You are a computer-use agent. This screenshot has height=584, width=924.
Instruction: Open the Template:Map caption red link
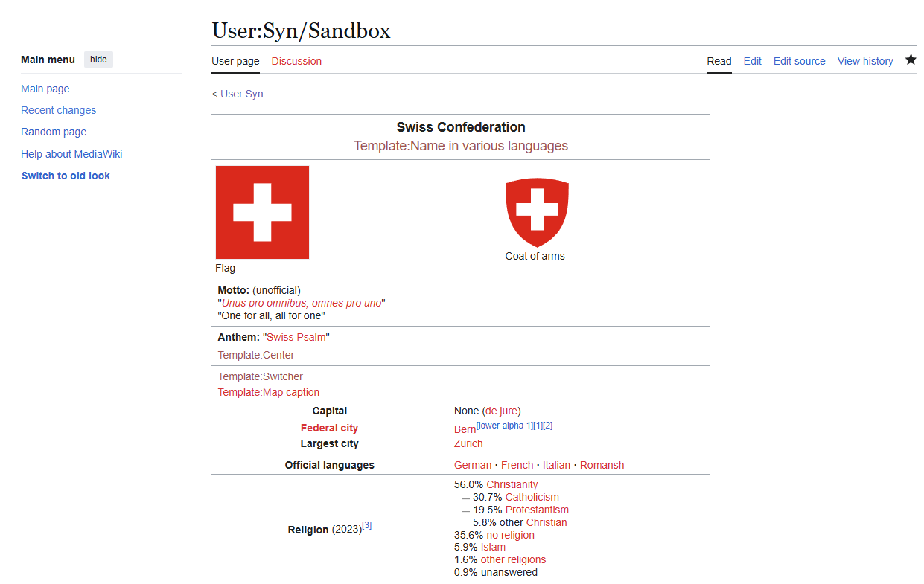pos(268,392)
